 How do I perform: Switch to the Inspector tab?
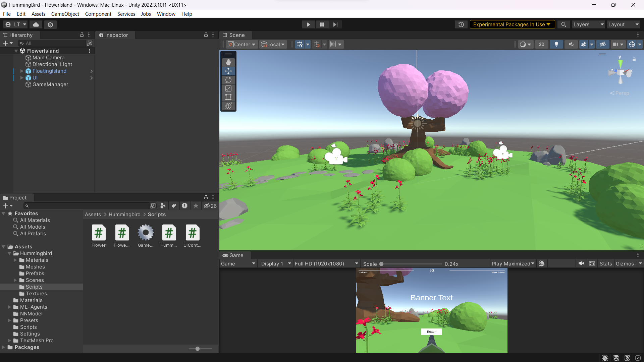click(116, 35)
